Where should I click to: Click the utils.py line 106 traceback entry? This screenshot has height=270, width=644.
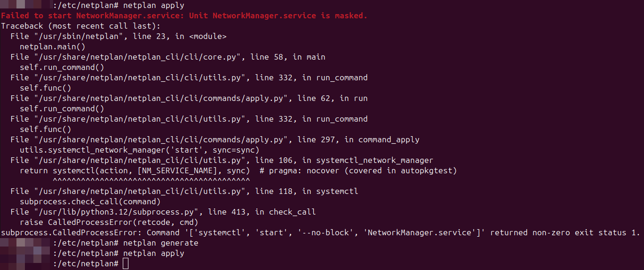221,161
